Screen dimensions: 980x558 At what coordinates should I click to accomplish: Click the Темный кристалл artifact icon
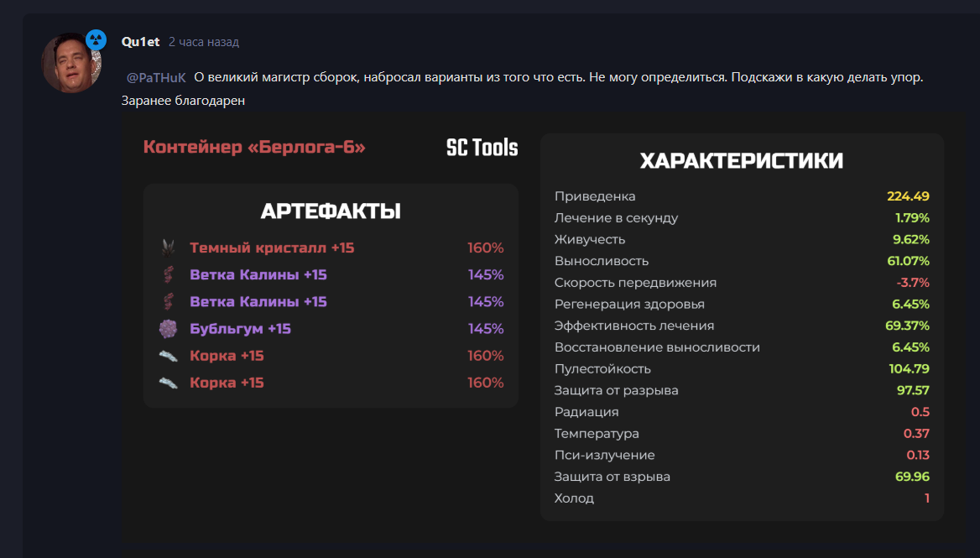coord(168,248)
